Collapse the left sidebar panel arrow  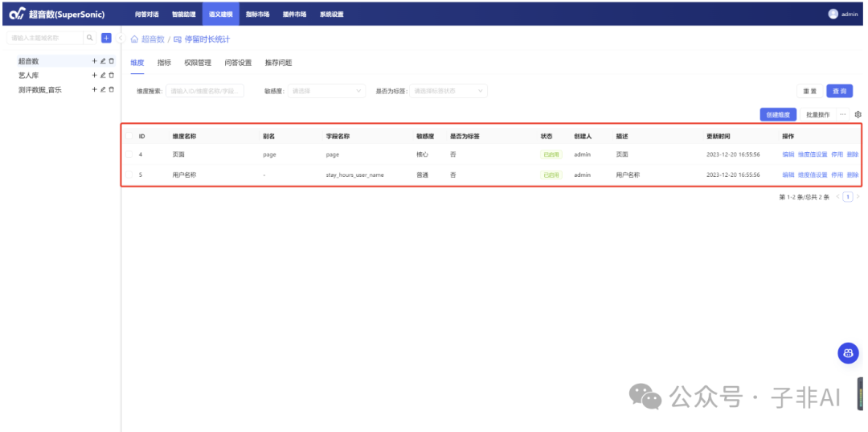(x=120, y=39)
